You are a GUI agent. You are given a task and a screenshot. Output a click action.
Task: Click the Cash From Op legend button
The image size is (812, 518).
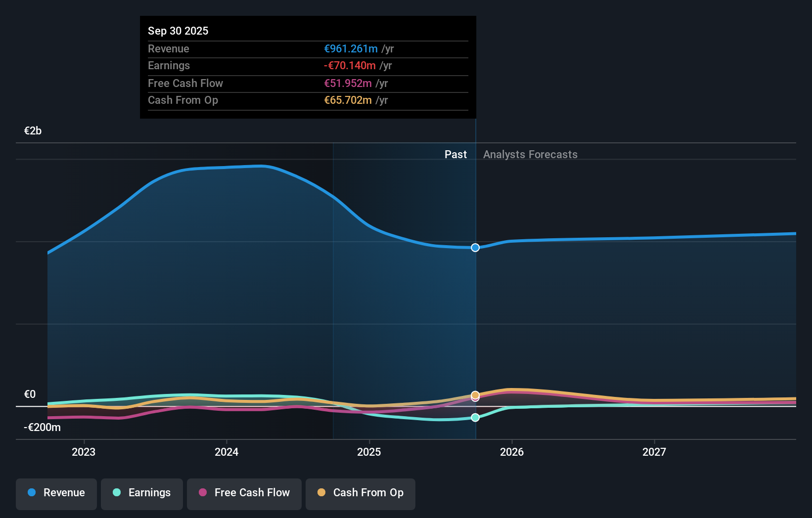(x=360, y=493)
